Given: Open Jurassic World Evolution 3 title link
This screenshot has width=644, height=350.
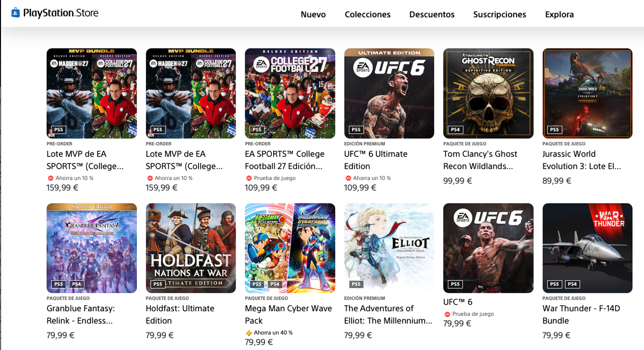Looking at the screenshot, I should coord(582,160).
